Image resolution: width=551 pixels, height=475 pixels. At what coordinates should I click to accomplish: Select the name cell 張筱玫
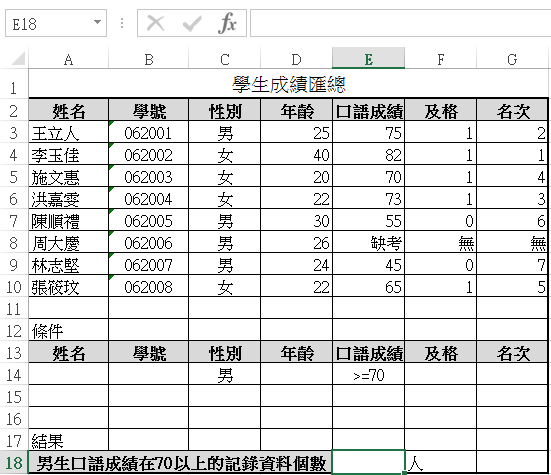point(69,286)
